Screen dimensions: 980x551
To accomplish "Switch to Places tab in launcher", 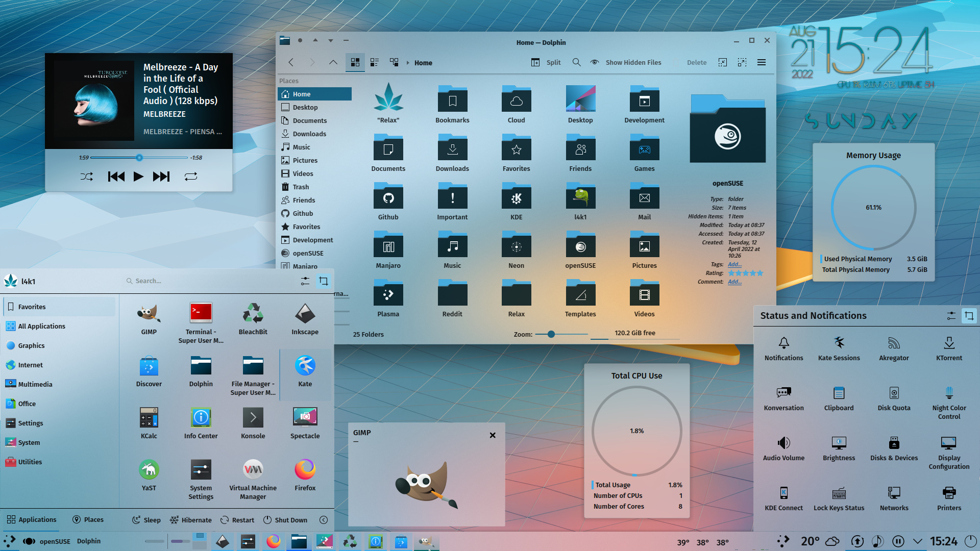I will point(88,519).
